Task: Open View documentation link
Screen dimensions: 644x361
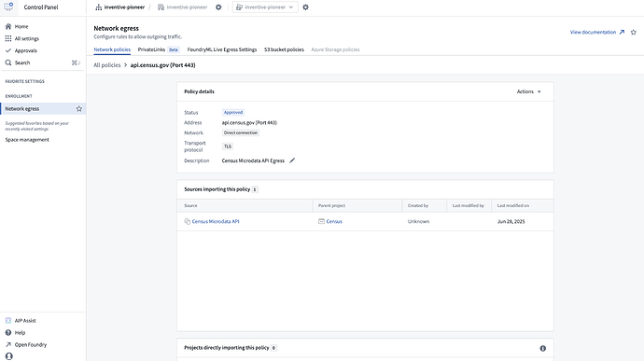Action: [x=597, y=32]
